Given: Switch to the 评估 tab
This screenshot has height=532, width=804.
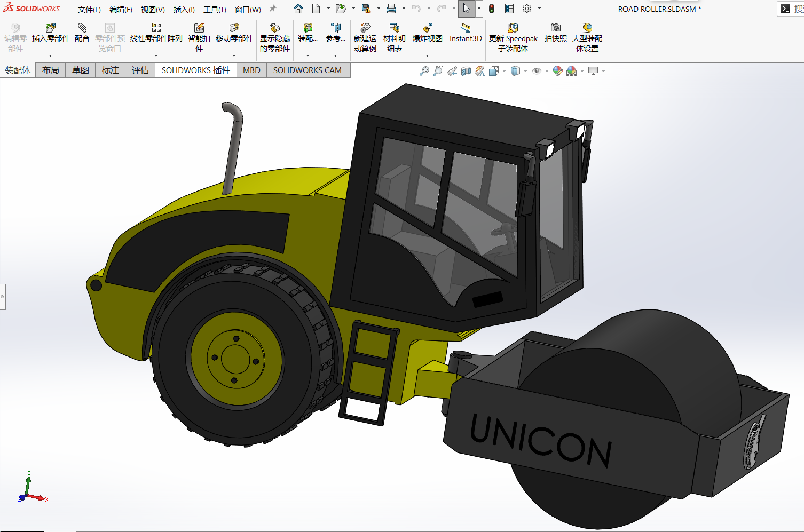Looking at the screenshot, I should [x=140, y=70].
